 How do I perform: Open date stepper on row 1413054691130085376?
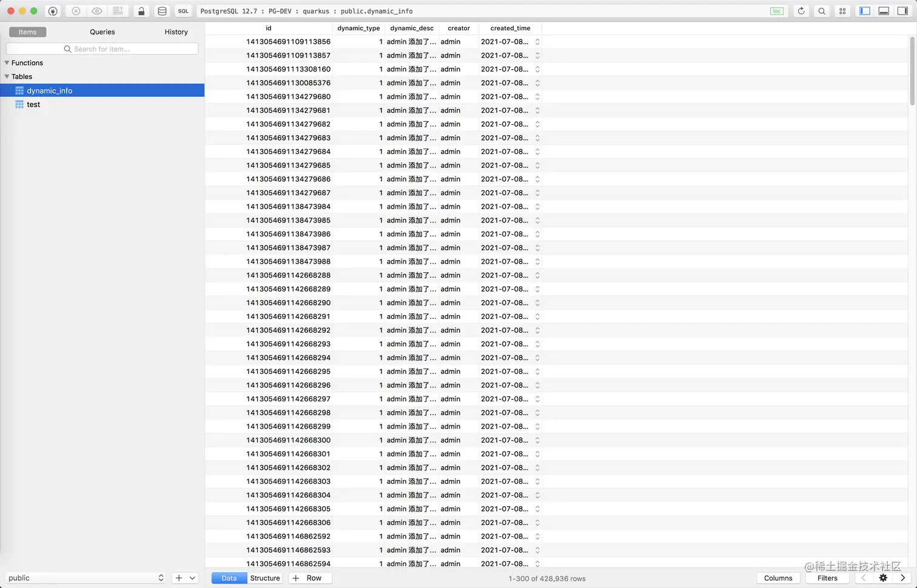[537, 83]
